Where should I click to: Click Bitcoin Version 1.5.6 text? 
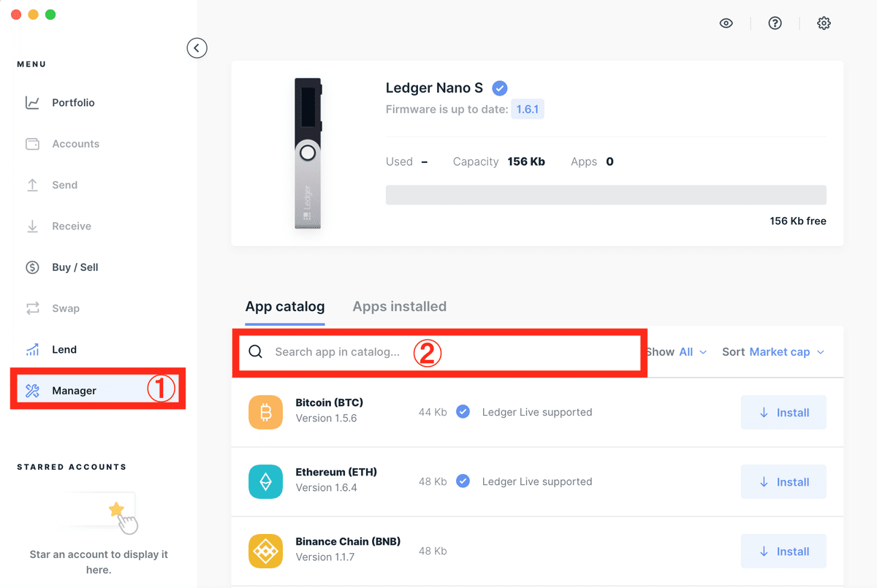pyautogui.click(x=326, y=419)
